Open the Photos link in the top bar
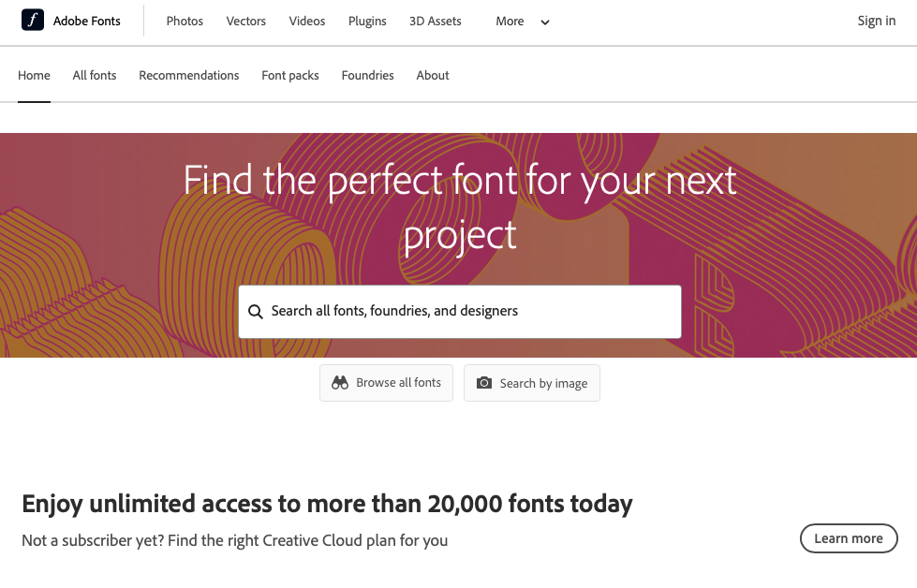The height and width of the screenshot is (588, 917). click(185, 22)
